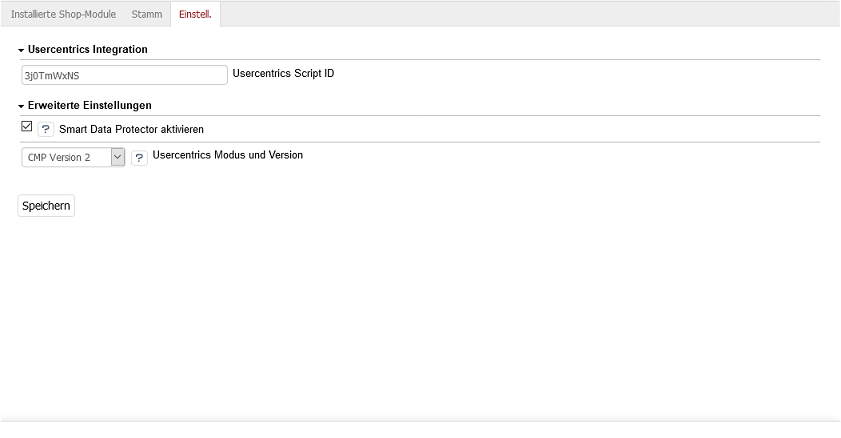The width and height of the screenshot is (841, 438).
Task: Click the blank tab bar right of Einstell.
Action: coord(530,14)
